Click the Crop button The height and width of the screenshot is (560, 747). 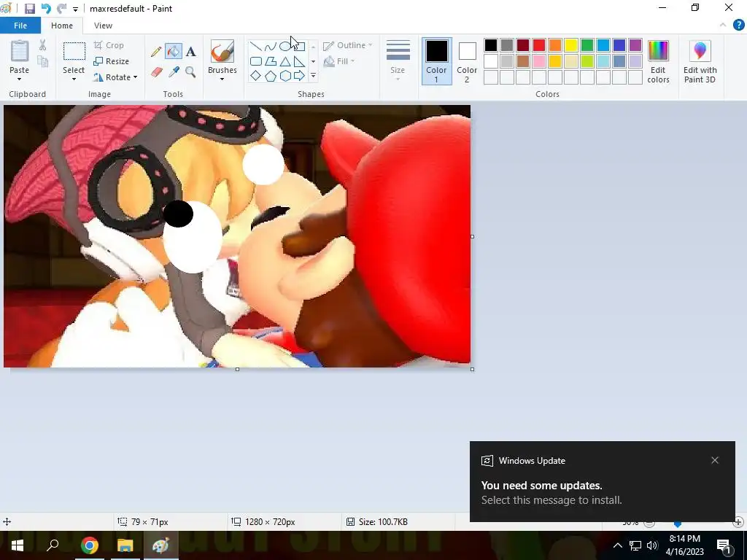point(109,45)
